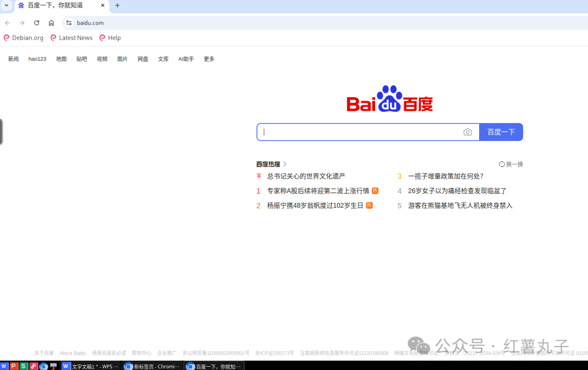
Task: Expand 百度热搜 with the chevron arrow
Action: [285, 164]
